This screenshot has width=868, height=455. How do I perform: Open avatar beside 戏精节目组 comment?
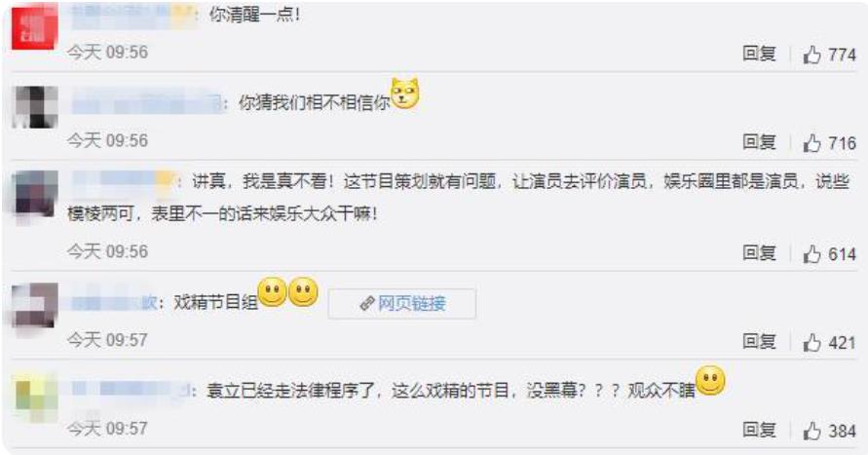click(x=35, y=305)
